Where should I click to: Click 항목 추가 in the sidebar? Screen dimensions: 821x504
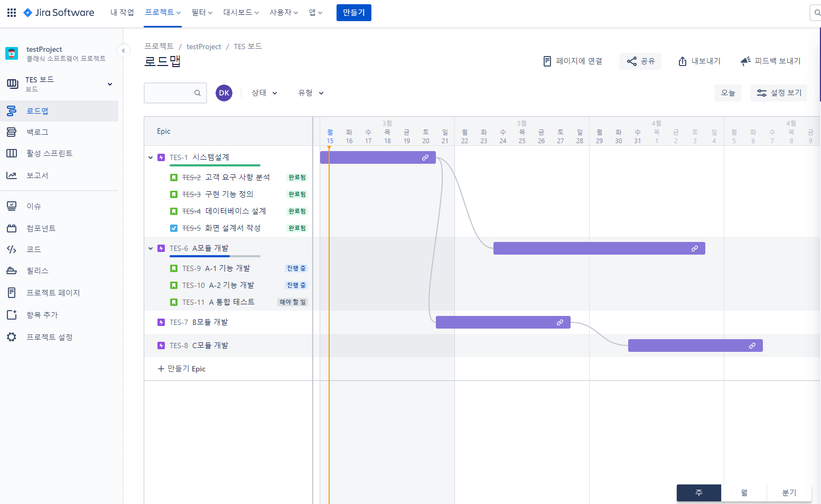[x=59, y=315]
